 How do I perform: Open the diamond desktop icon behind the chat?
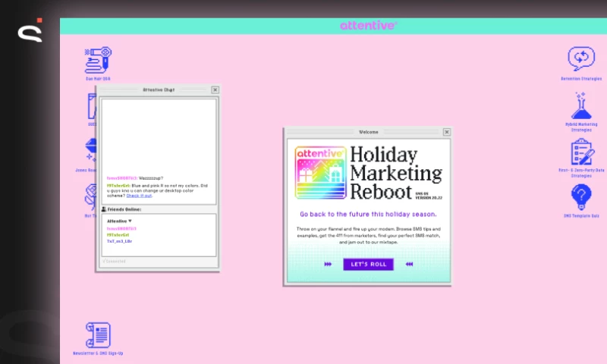90,149
